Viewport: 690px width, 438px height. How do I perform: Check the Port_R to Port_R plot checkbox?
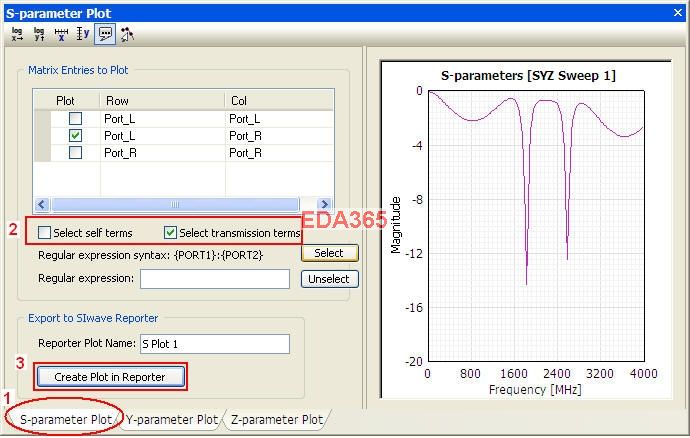(75, 153)
